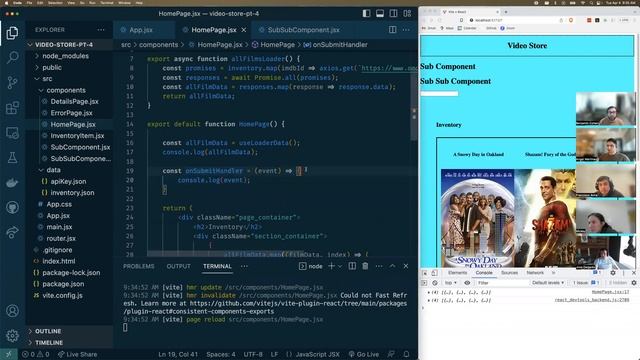Collapse the src folder
640x360 pixels.
(69, 78)
